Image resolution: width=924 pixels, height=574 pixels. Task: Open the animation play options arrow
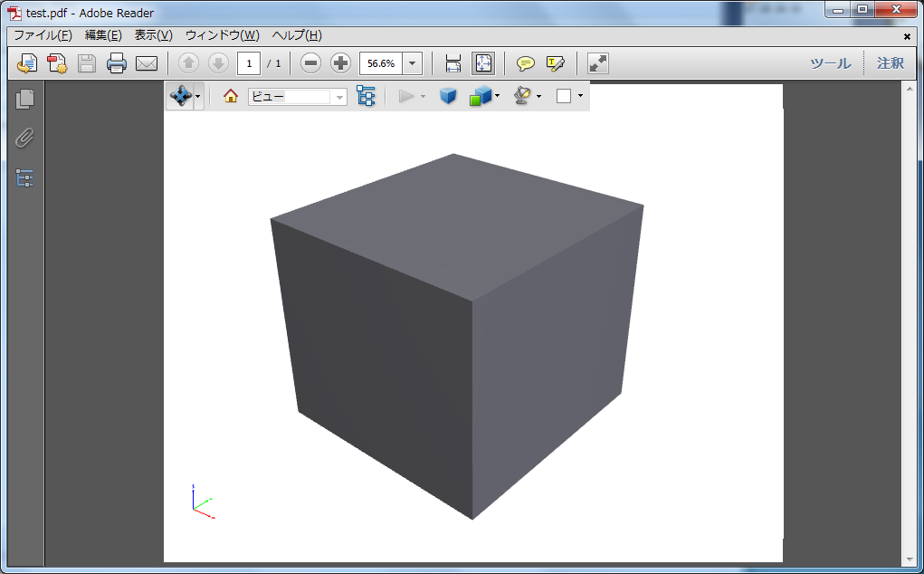(424, 97)
